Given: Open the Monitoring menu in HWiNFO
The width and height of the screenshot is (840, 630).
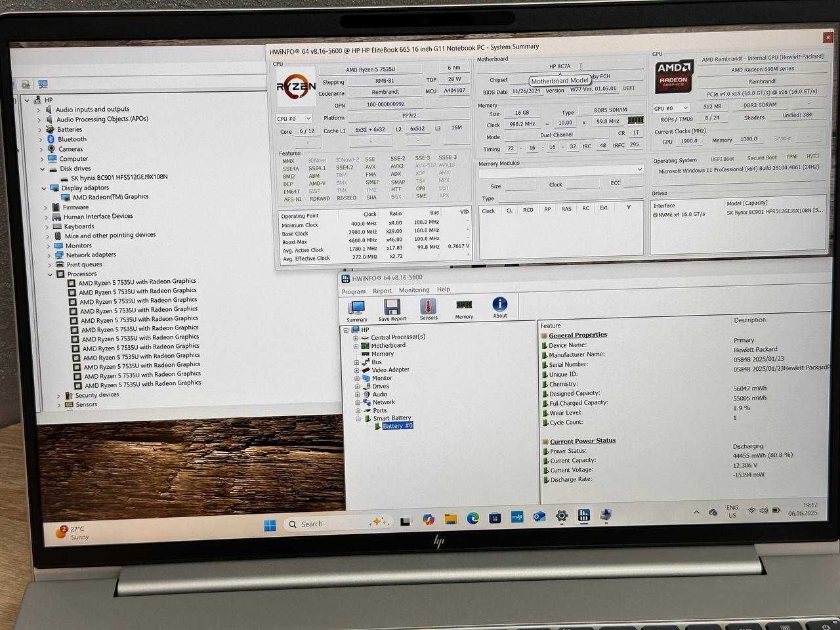Looking at the screenshot, I should (415, 290).
